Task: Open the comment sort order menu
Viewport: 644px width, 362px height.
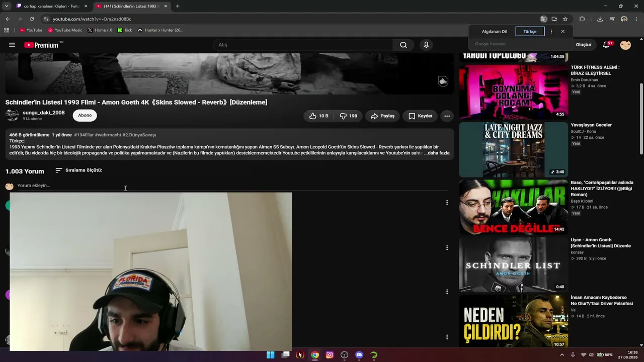Action: coord(78,170)
